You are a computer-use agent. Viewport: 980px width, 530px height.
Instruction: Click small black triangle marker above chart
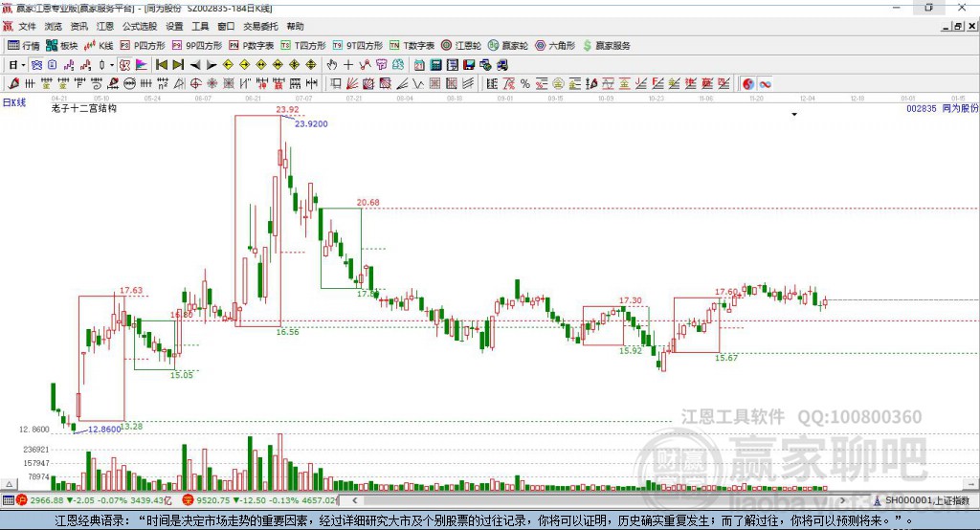click(794, 115)
